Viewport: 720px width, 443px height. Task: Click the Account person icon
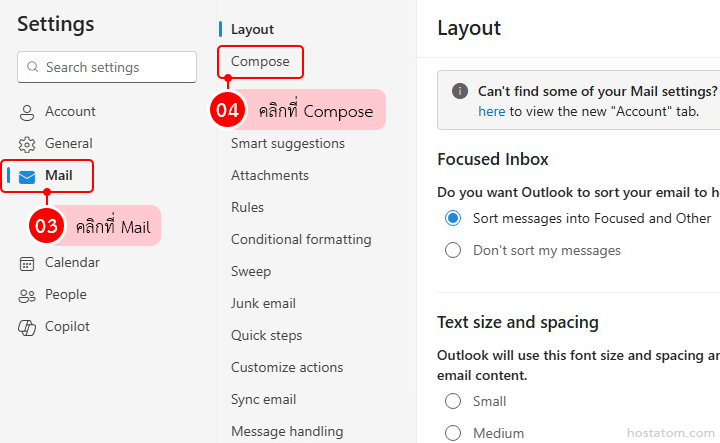(27, 112)
